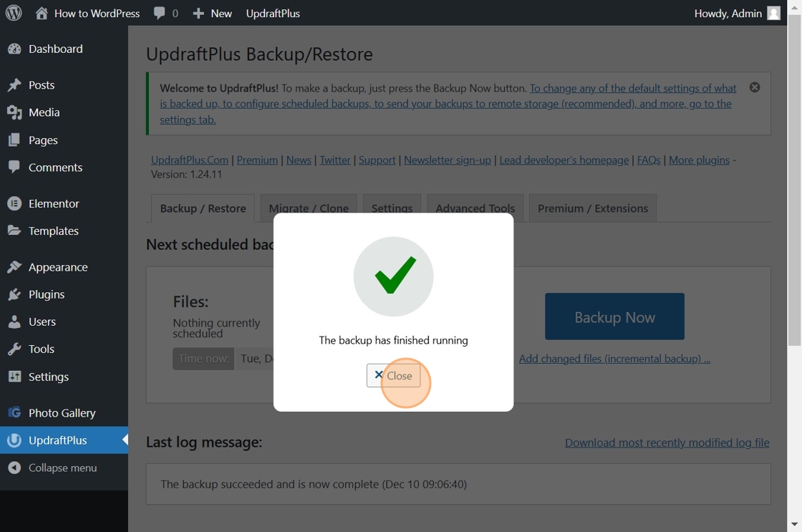The image size is (802, 532).
Task: Open the FAQs link
Action: tap(649, 160)
